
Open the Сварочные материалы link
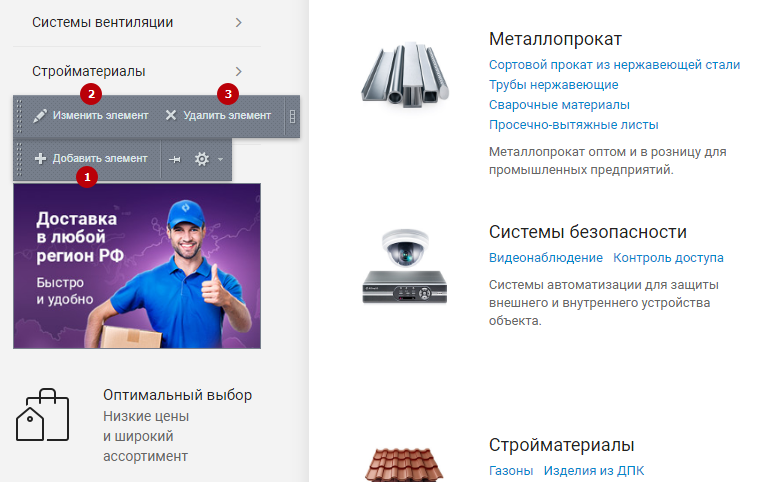[x=559, y=105]
